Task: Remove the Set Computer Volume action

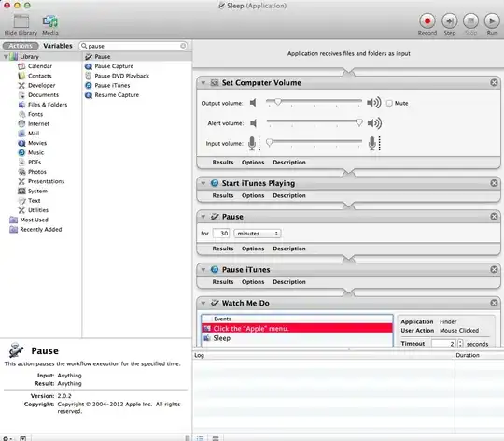Action: [494, 83]
